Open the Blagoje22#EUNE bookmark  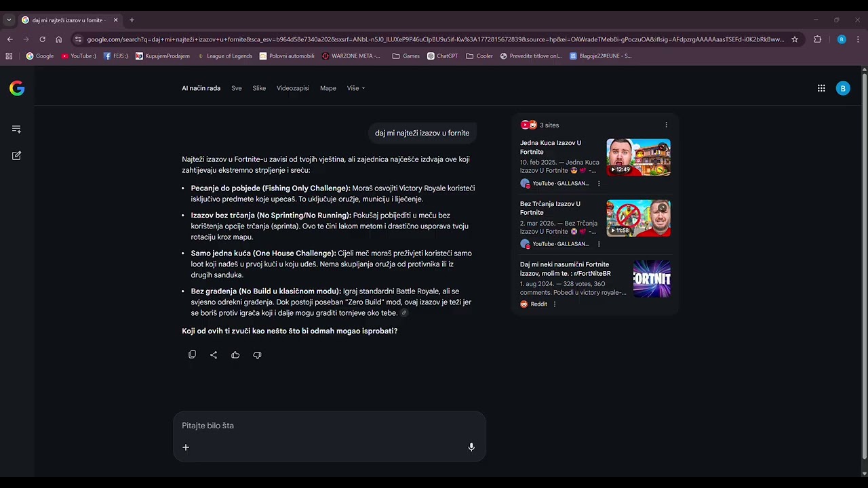coord(601,56)
